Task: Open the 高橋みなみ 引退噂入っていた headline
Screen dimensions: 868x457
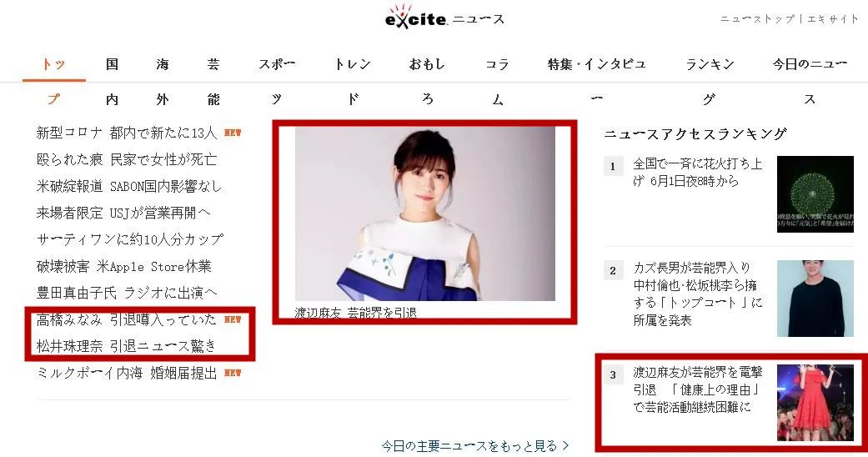Action: coord(126,319)
